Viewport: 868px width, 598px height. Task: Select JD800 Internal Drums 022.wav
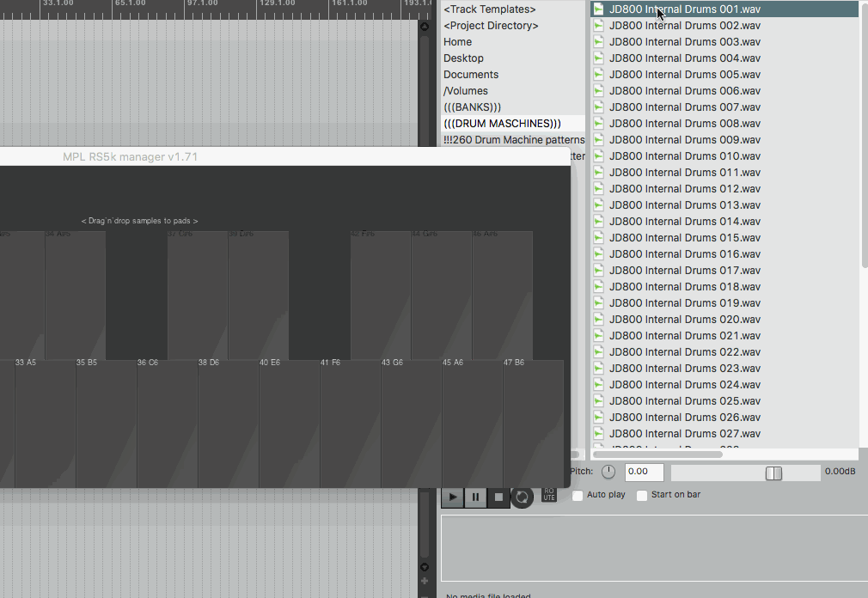724,351
